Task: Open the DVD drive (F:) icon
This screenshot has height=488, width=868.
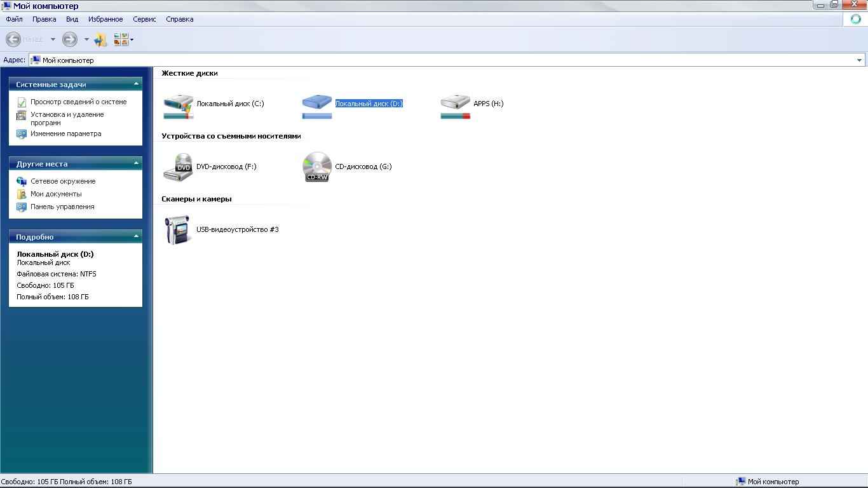Action: [178, 167]
